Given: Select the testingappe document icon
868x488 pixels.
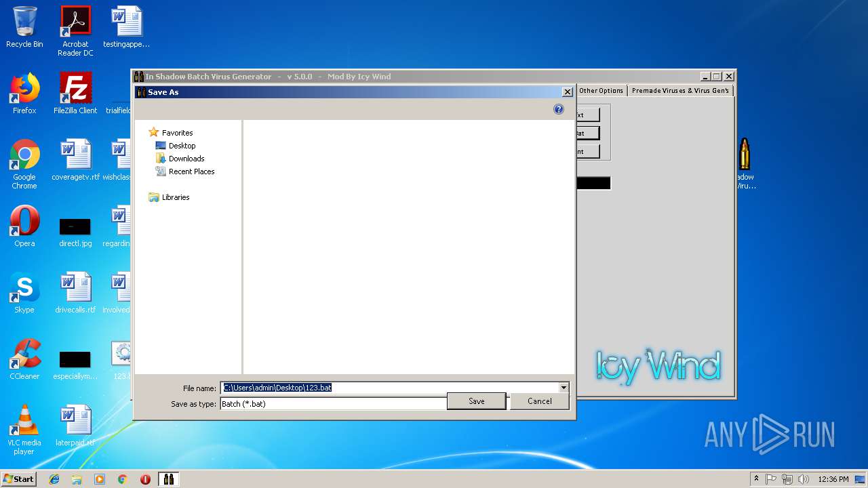Looking at the screenshot, I should click(x=126, y=28).
